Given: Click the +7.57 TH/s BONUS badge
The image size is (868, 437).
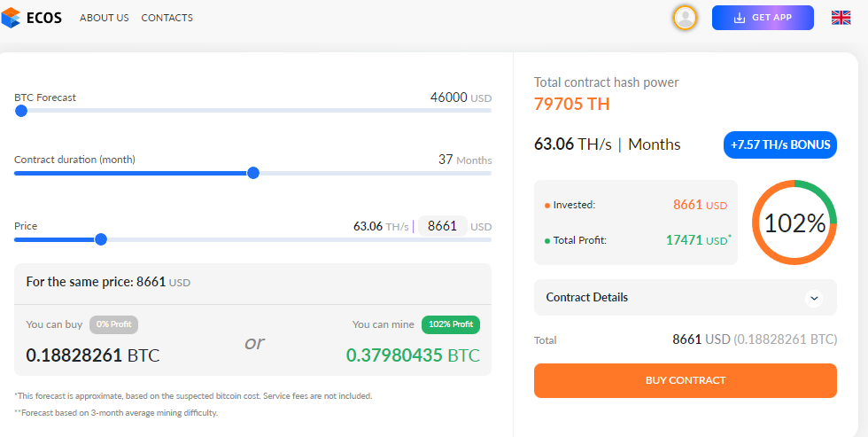Looking at the screenshot, I should click(x=780, y=145).
